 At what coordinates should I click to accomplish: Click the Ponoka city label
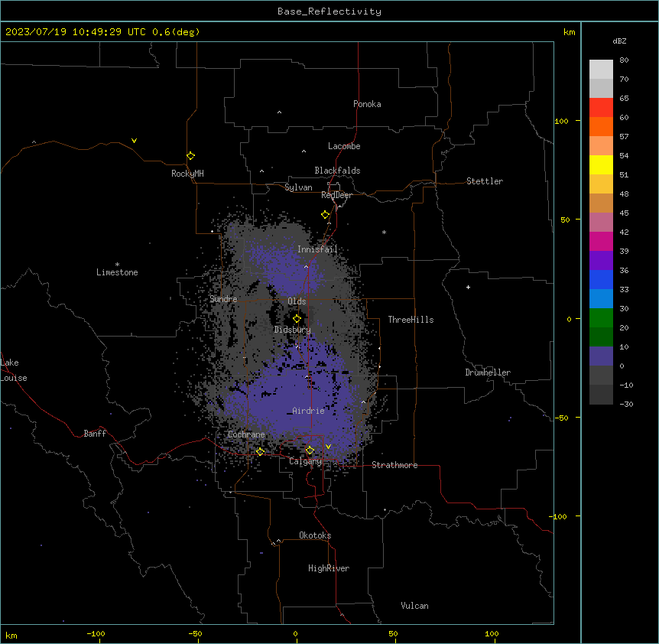(x=367, y=104)
